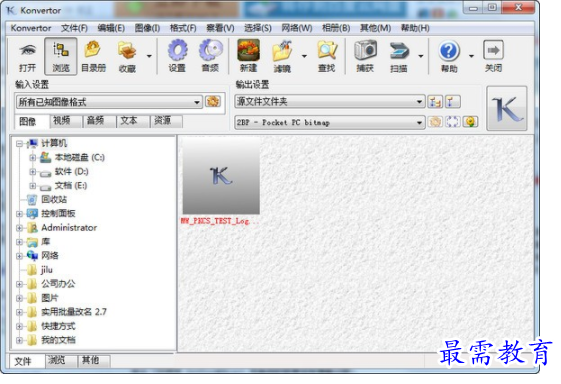Screen dimensions: 561x384
Task: Switch to the 文本 input tab
Action: pos(133,121)
